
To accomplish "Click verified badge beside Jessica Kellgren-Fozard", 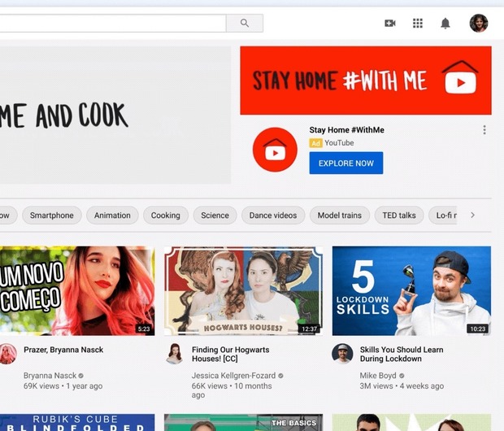I will 280,376.
